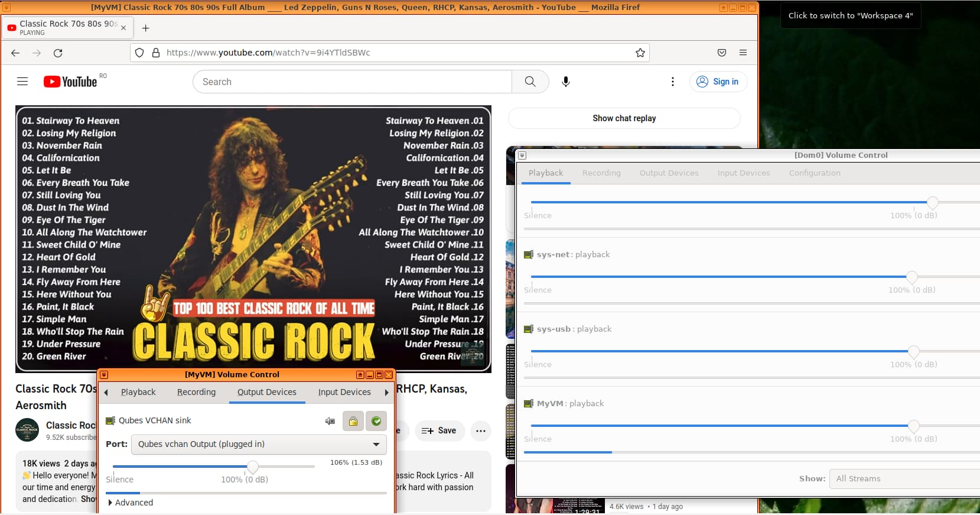Search with your voice microphone button

click(x=566, y=82)
